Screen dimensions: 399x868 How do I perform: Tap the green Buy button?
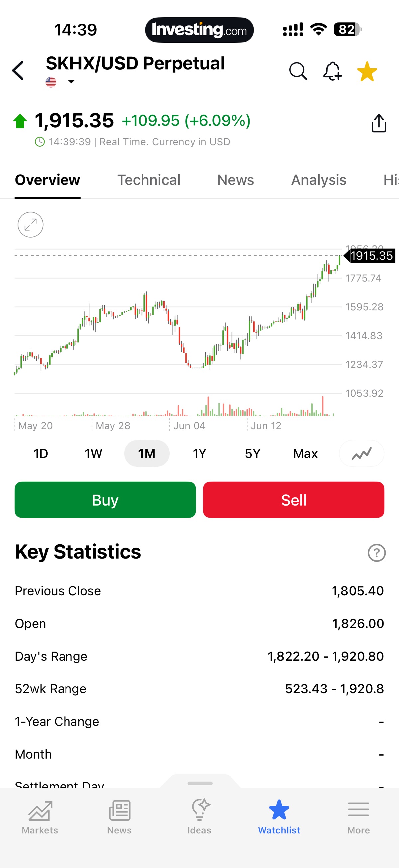[x=105, y=500]
